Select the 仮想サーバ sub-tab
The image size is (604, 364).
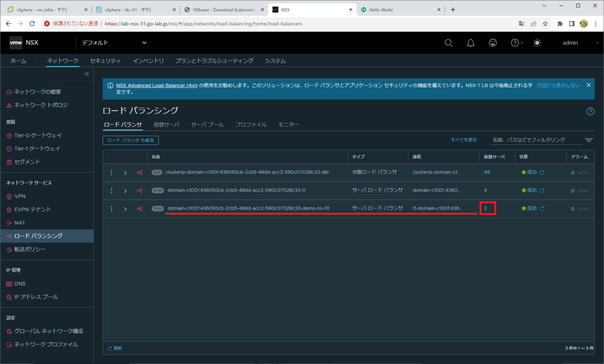pyautogui.click(x=166, y=124)
